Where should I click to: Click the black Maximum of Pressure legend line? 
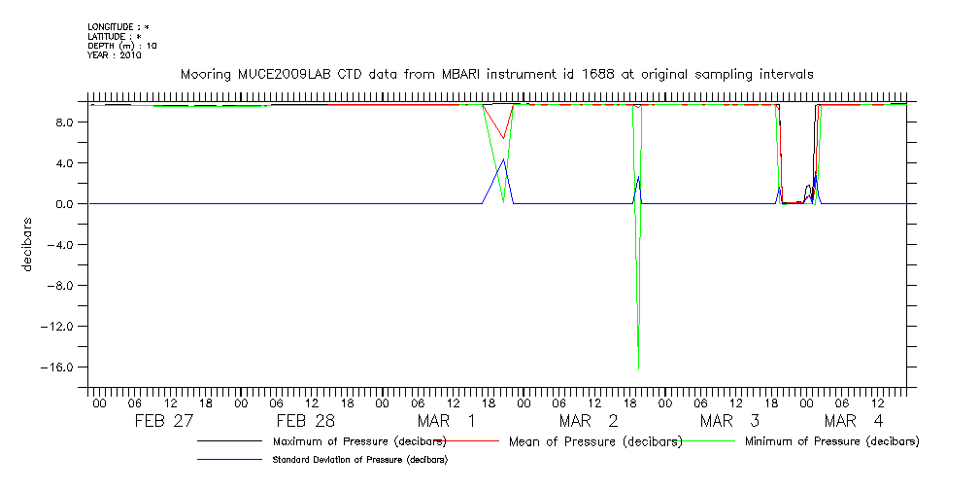tap(230, 442)
